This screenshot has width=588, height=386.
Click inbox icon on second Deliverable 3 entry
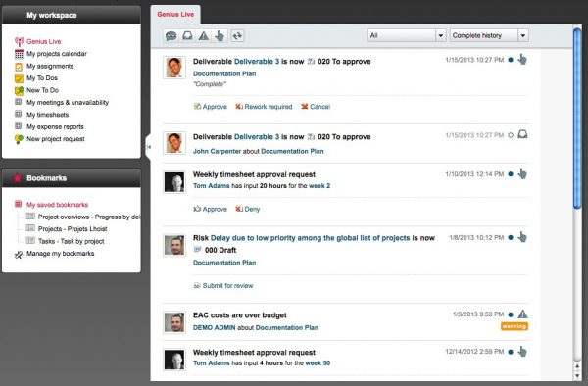(x=522, y=134)
